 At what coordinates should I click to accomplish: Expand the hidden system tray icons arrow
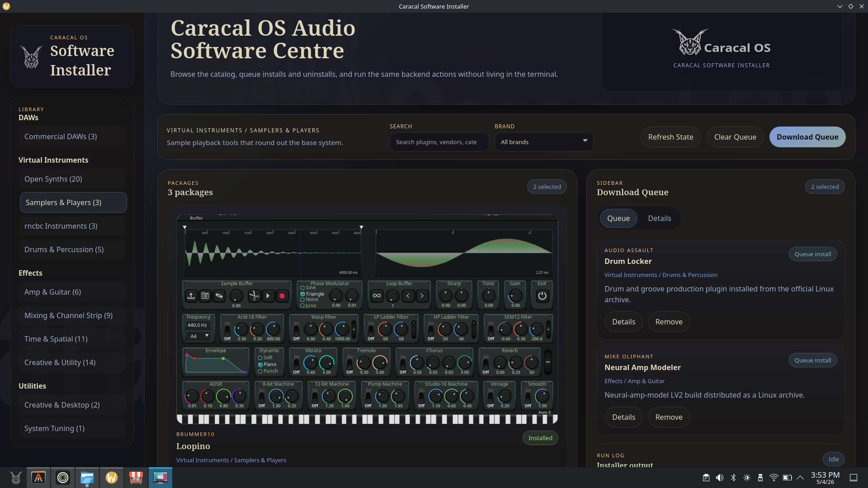click(800, 478)
